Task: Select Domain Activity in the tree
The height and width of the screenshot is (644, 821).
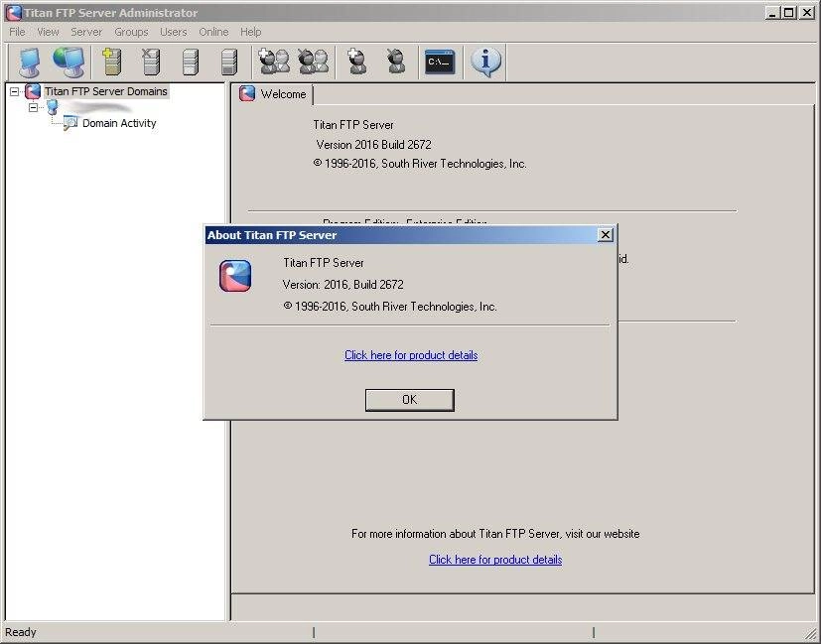Action: tap(119, 123)
